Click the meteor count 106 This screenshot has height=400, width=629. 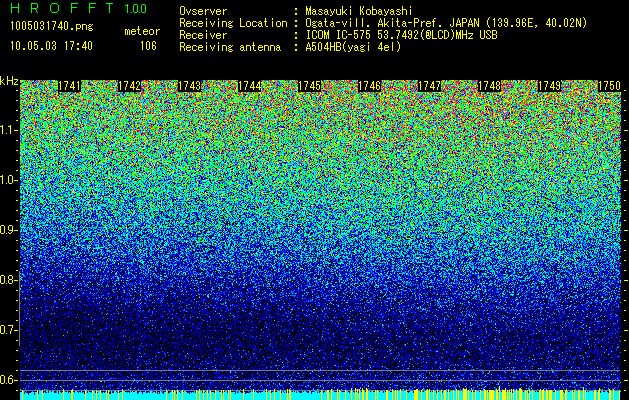coord(148,46)
